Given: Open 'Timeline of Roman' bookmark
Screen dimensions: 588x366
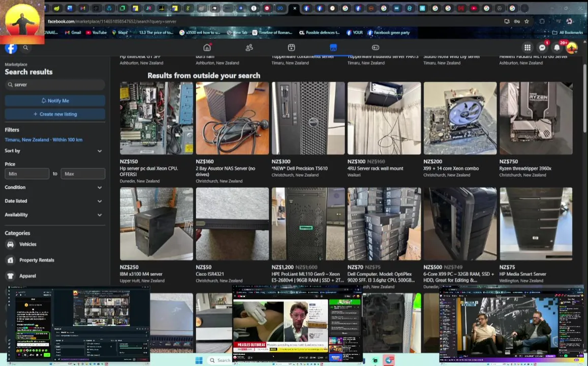Looking at the screenshot, I should pos(272,33).
